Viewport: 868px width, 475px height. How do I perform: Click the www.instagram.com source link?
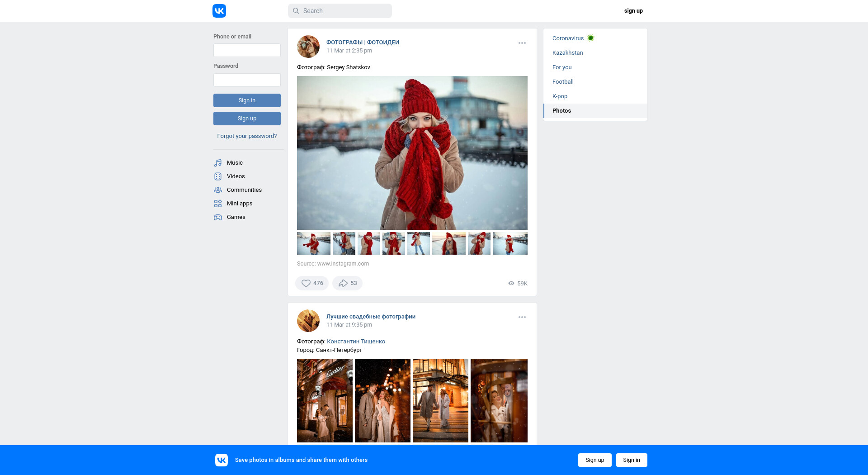point(343,264)
